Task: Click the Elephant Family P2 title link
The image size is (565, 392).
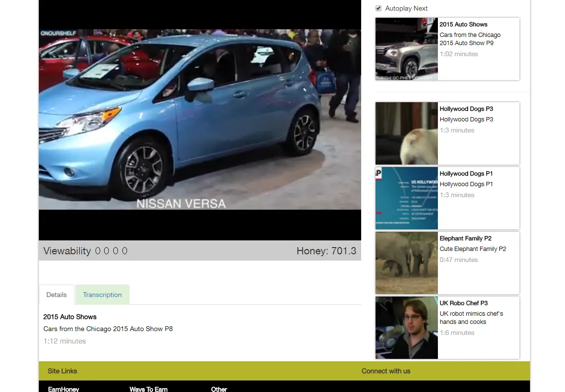Action: tap(466, 238)
